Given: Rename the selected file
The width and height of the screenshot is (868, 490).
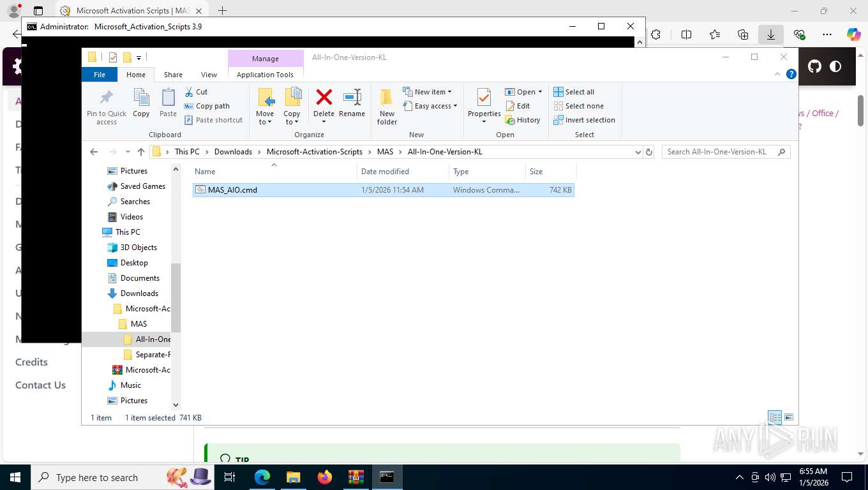Looking at the screenshot, I should click(x=352, y=103).
